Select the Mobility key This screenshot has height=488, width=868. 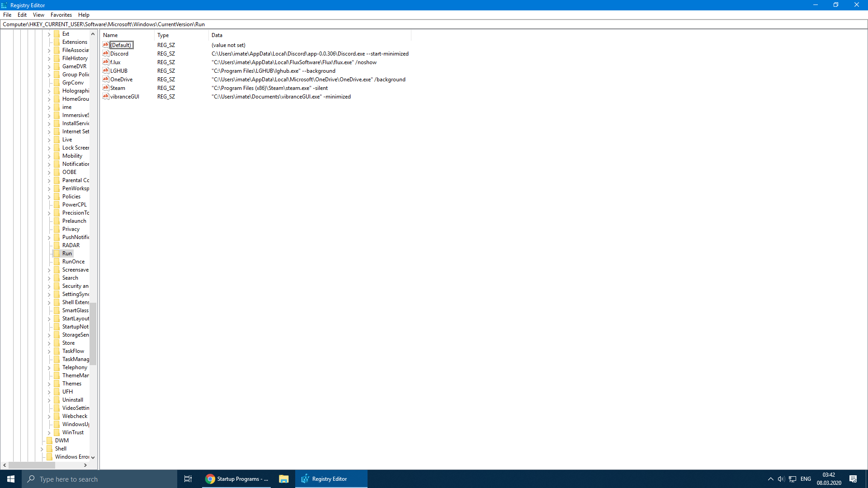[72, 156]
